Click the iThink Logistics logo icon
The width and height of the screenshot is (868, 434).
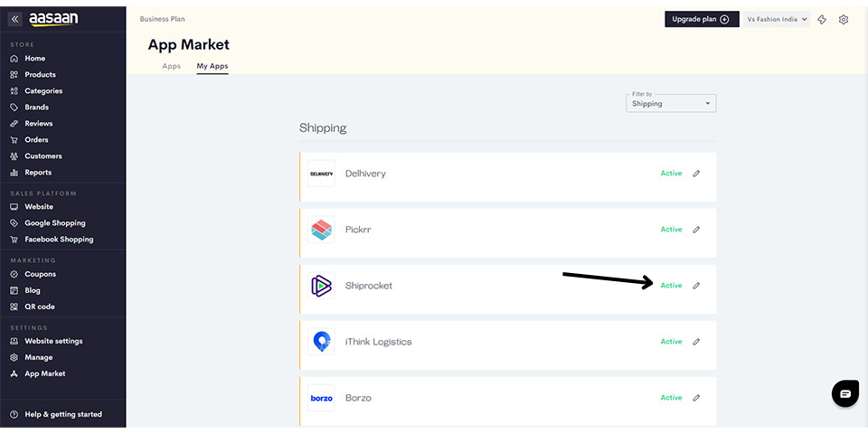point(321,342)
